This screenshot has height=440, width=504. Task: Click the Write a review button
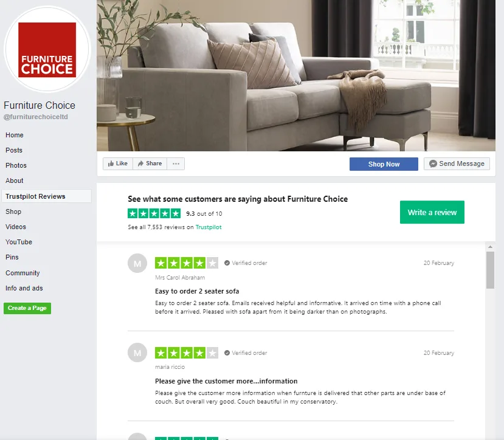click(x=432, y=212)
